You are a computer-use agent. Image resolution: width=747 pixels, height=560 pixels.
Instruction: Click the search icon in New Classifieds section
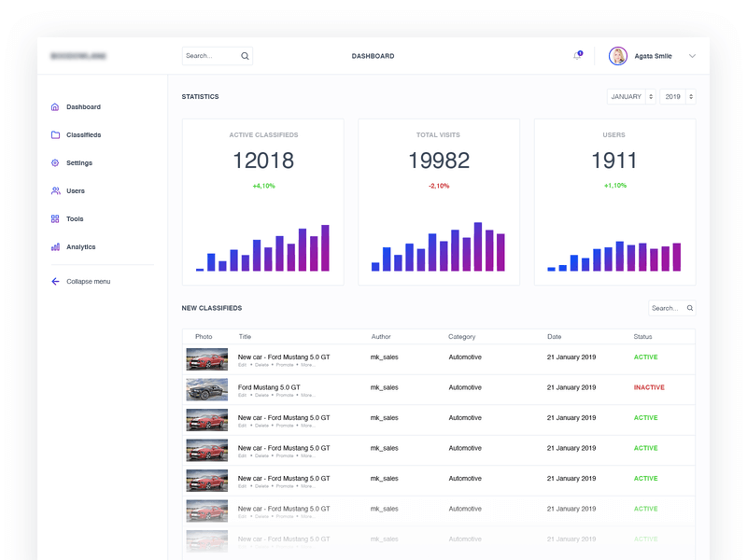[690, 308]
